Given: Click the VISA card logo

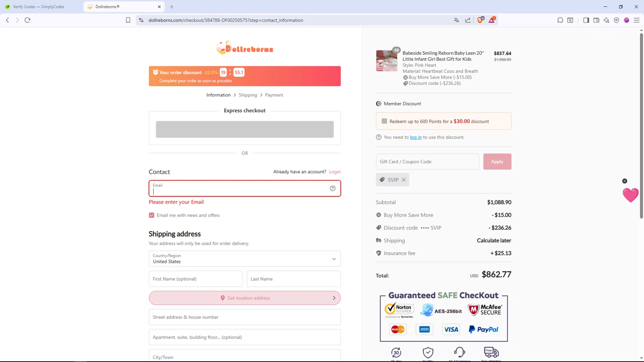Looking at the screenshot, I should 451,329.
